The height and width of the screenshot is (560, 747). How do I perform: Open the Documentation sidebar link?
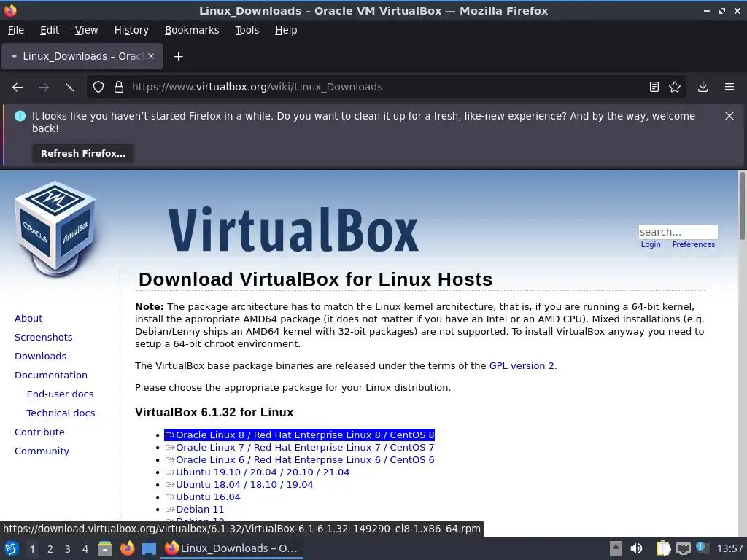[x=51, y=376]
